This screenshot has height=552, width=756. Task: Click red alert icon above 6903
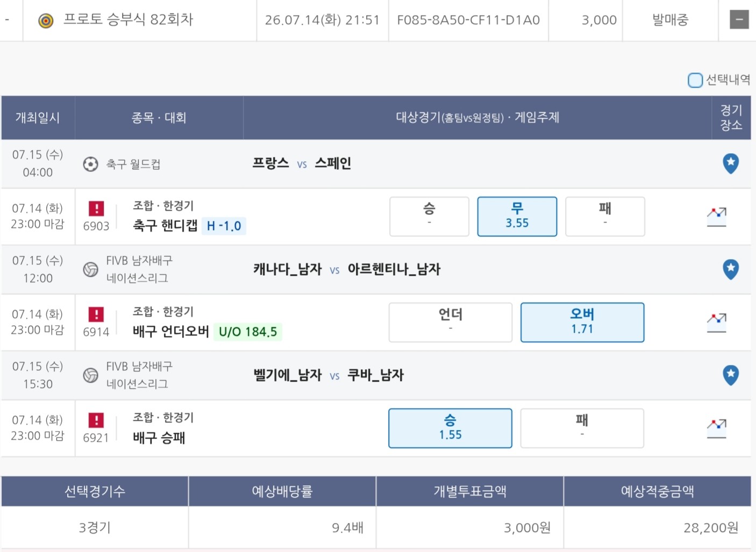coord(96,208)
